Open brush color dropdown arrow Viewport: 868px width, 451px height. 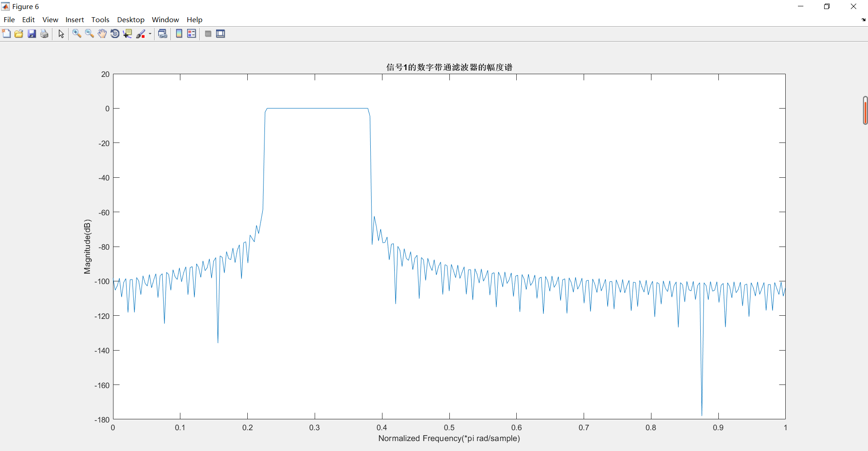pyautogui.click(x=150, y=34)
